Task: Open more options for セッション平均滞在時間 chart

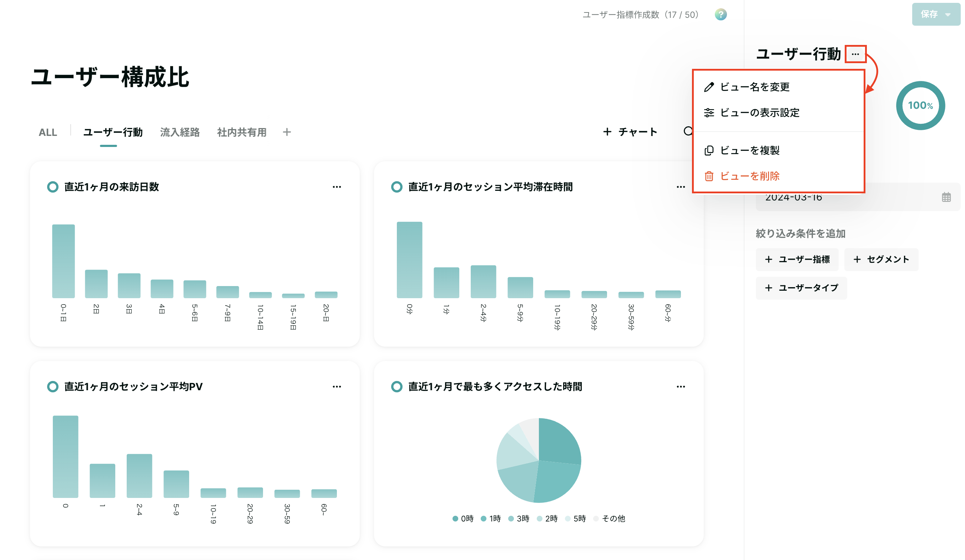Action: pyautogui.click(x=681, y=187)
